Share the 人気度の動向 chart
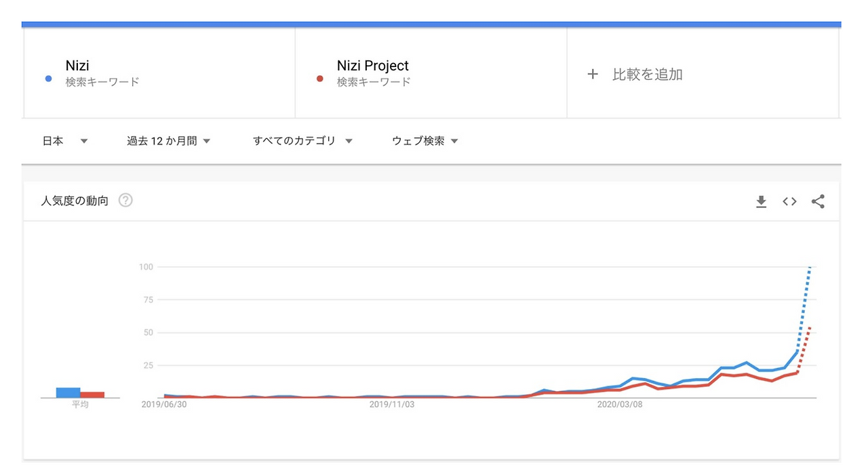The height and width of the screenshot is (471, 868). coord(817,201)
